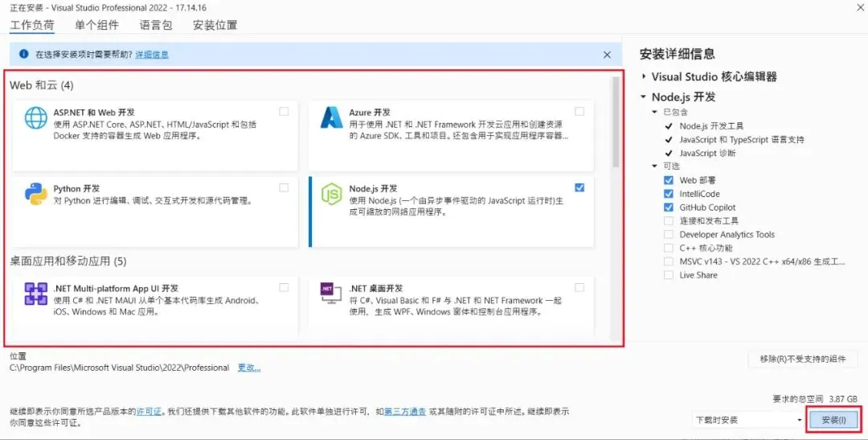Click the Node.js hexagon icon
Screen dimensions: 868x440
point(332,194)
